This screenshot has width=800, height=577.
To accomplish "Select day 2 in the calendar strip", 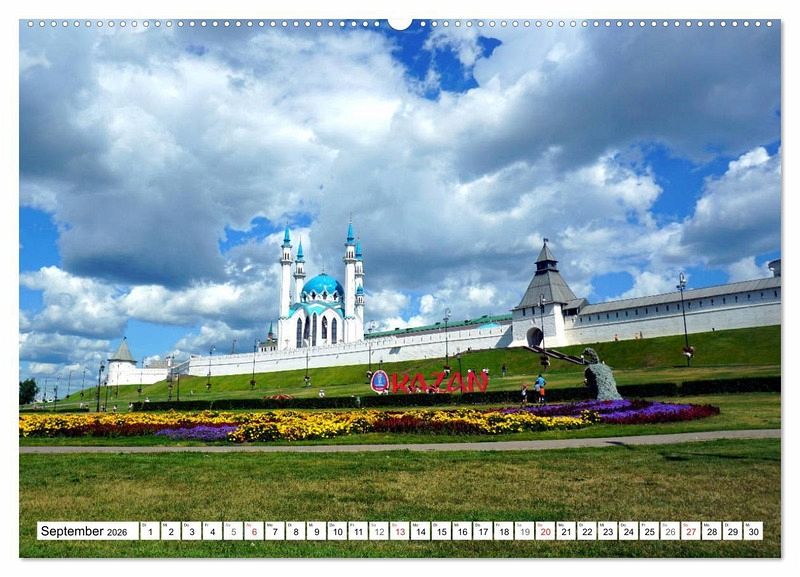I will coord(171,531).
